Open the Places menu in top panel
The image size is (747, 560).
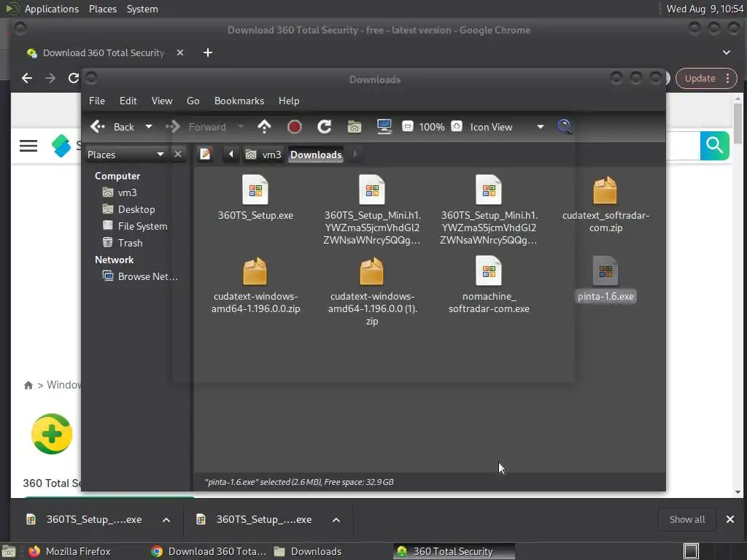(x=103, y=9)
